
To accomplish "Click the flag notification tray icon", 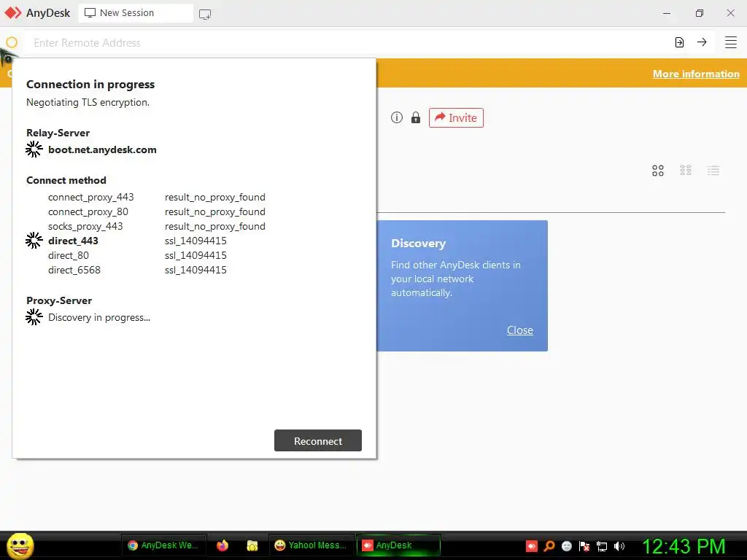I will (x=584, y=546).
